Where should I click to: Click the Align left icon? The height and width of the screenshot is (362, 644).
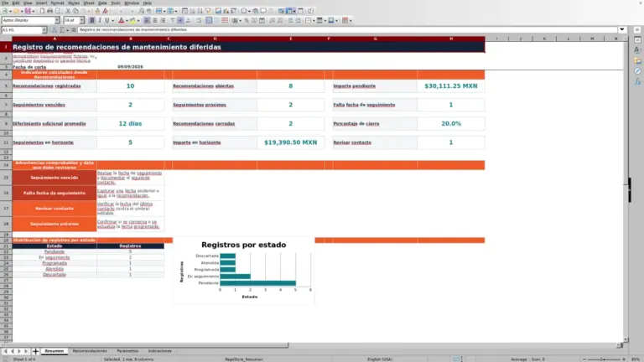tap(147, 20)
